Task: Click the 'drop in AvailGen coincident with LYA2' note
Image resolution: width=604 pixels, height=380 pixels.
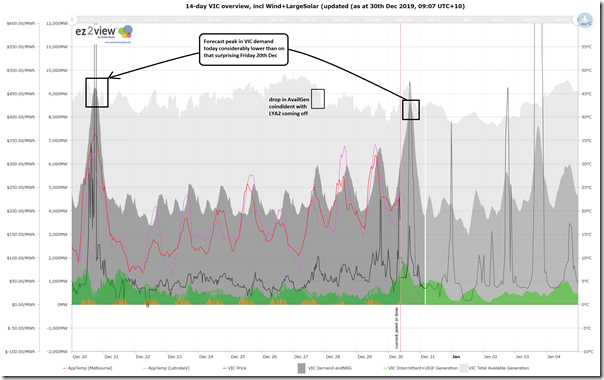Action: pyautogui.click(x=289, y=106)
